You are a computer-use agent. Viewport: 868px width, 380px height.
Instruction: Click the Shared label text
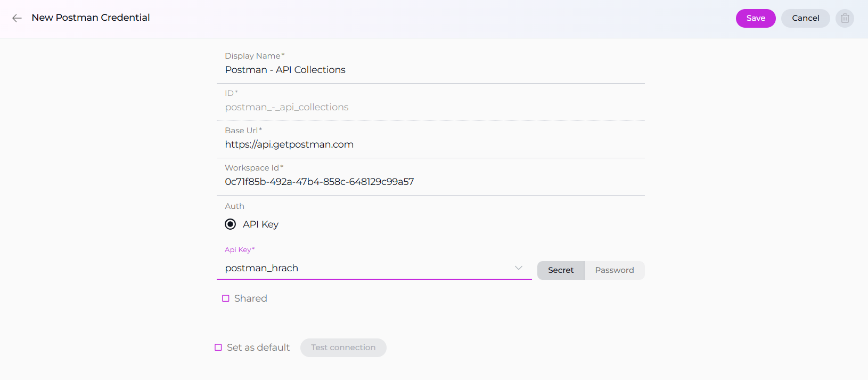click(x=250, y=298)
